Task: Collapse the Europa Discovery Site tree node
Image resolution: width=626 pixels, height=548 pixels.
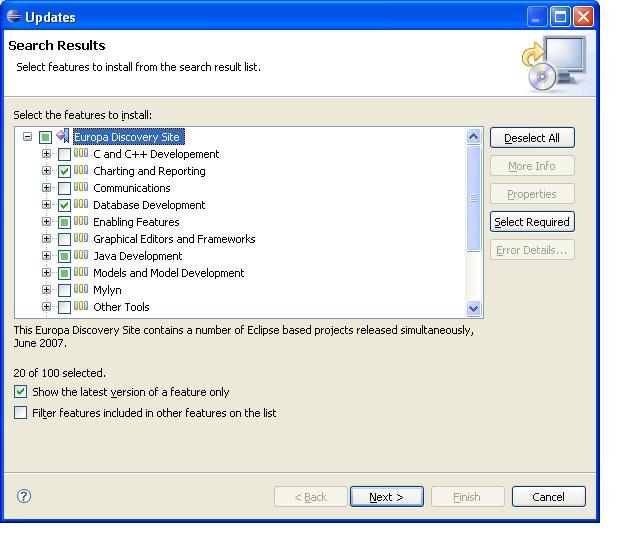Action: pyautogui.click(x=28, y=137)
